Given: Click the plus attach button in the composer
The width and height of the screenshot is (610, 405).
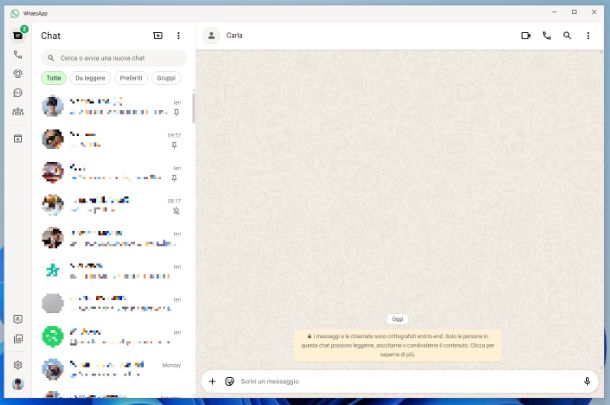Looking at the screenshot, I should click(212, 381).
